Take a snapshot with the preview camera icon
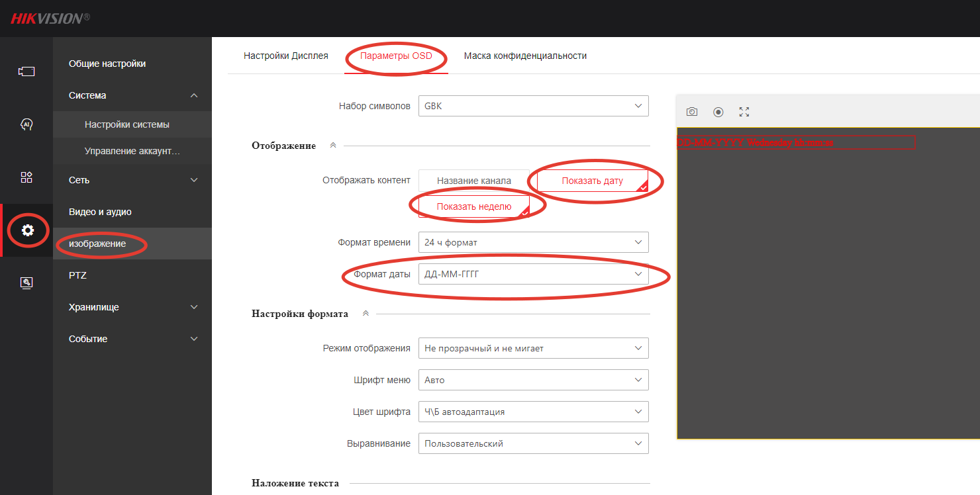Viewport: 980px width, 495px height. 692,112
